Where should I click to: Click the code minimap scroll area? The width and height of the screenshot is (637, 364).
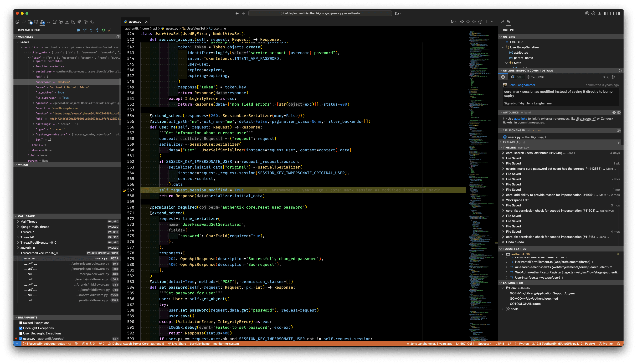480,175
